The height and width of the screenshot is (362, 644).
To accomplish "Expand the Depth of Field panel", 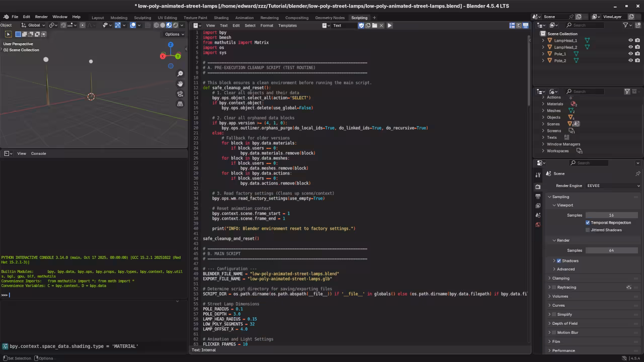I will [565, 323].
